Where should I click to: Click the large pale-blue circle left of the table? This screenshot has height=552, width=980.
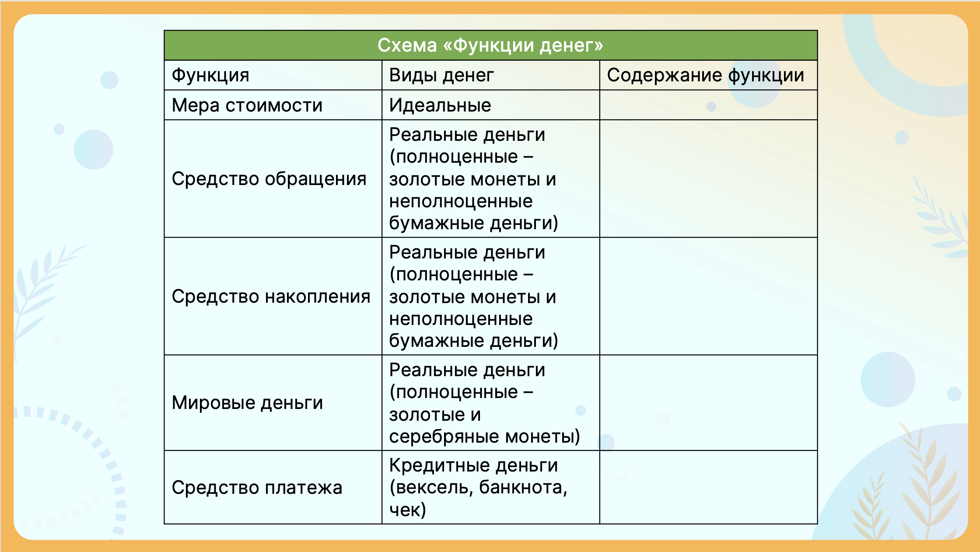(x=94, y=150)
